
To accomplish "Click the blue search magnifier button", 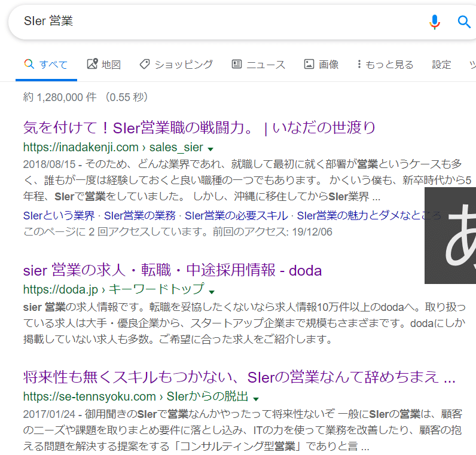I will coord(464,22).
